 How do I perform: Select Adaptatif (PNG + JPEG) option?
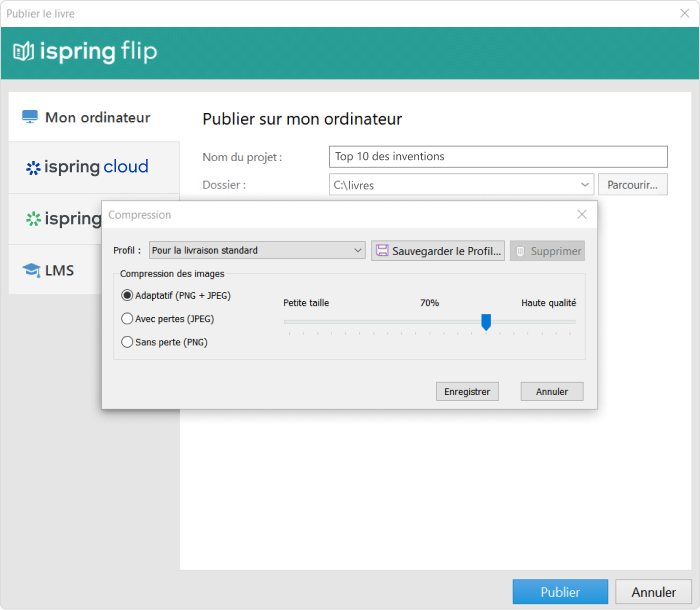click(x=176, y=296)
